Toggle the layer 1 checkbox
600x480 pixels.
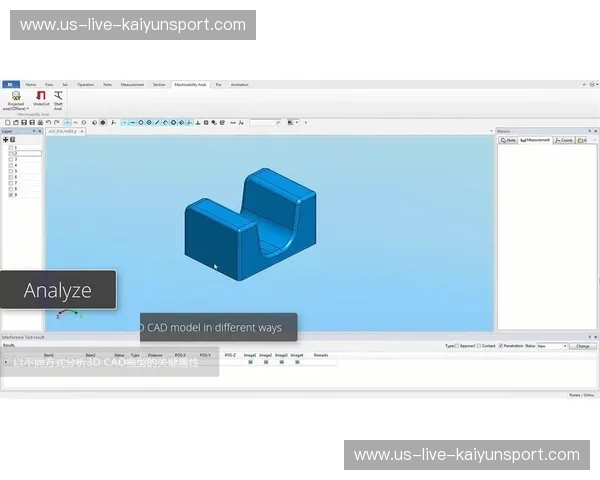[11, 147]
